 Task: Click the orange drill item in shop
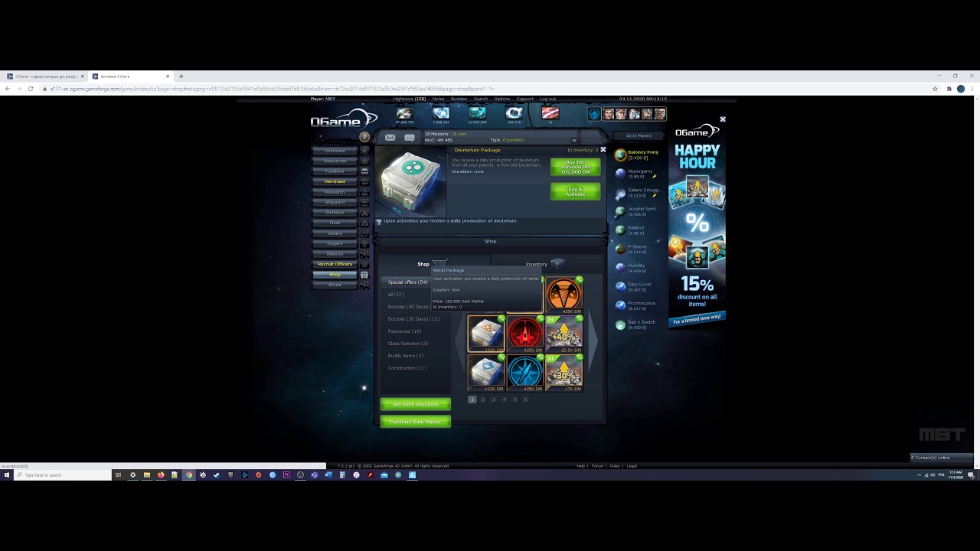point(563,295)
